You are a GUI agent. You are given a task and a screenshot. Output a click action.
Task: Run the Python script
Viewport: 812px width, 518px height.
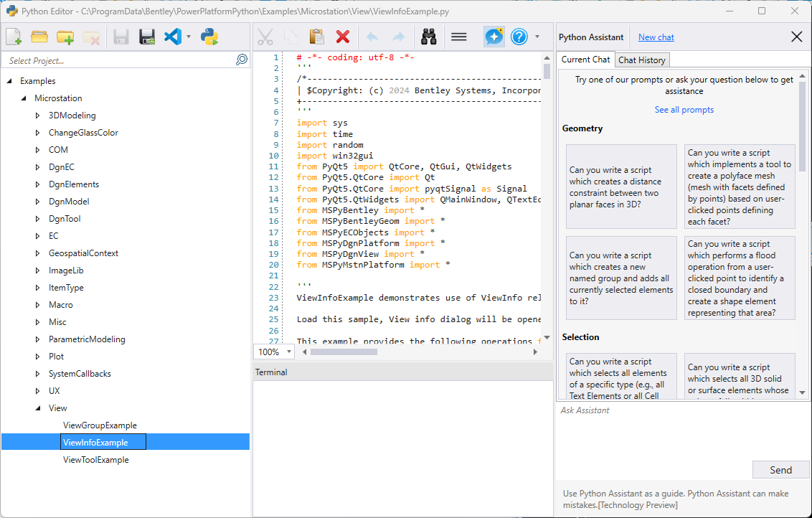pos(209,37)
